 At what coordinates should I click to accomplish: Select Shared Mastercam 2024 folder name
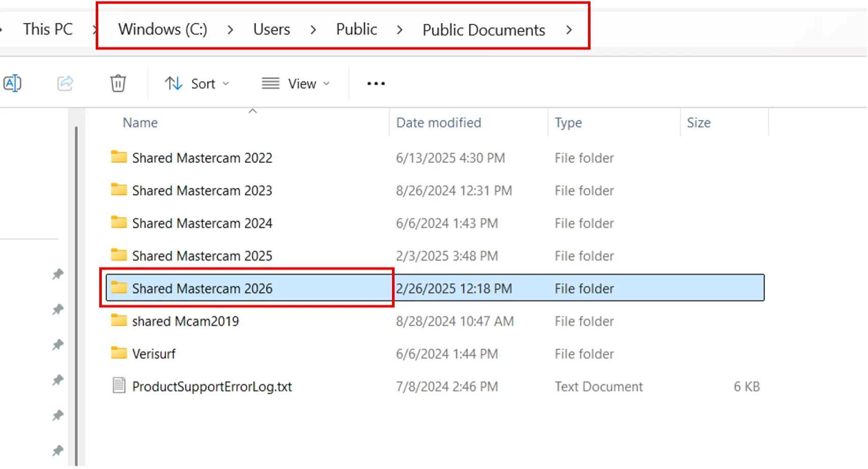click(202, 223)
